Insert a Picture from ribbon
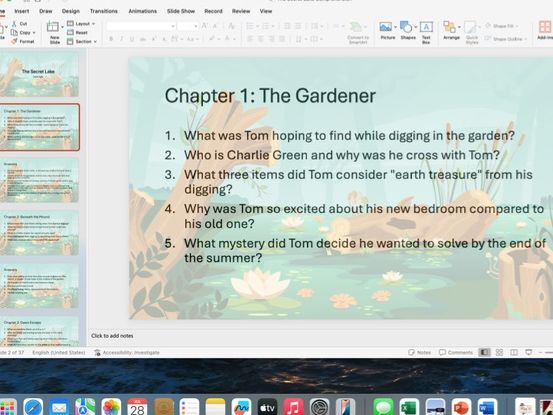 [x=387, y=30]
